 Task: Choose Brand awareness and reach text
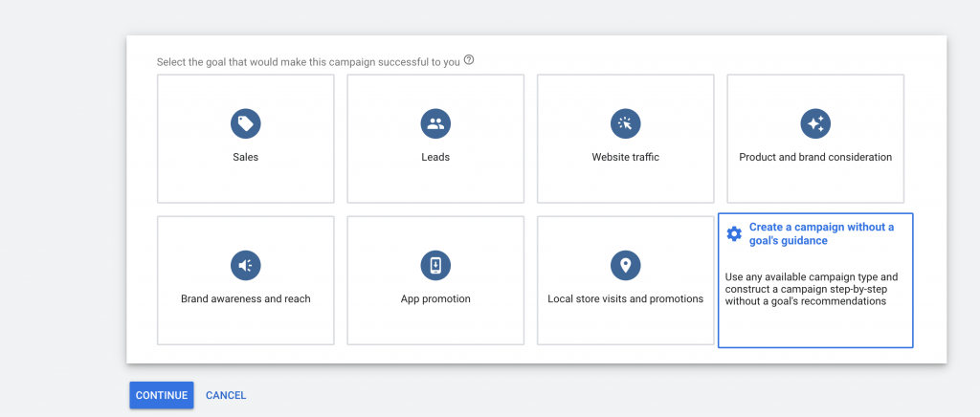245,298
